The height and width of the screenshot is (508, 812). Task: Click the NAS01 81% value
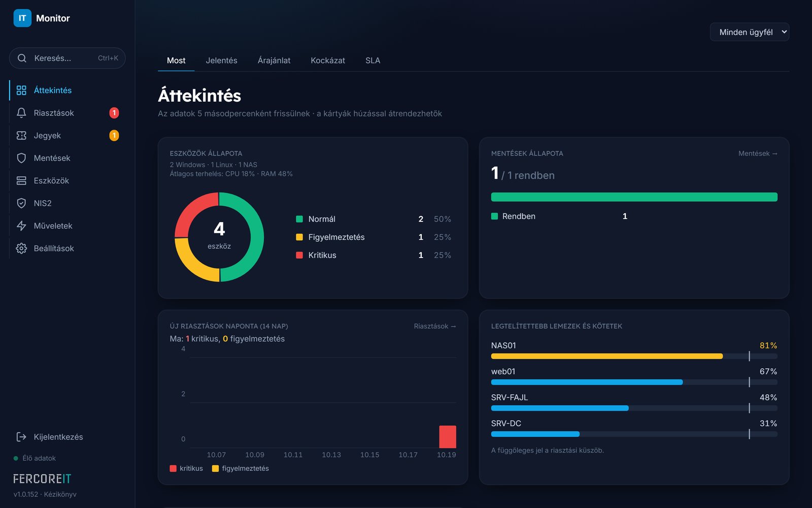tap(768, 345)
